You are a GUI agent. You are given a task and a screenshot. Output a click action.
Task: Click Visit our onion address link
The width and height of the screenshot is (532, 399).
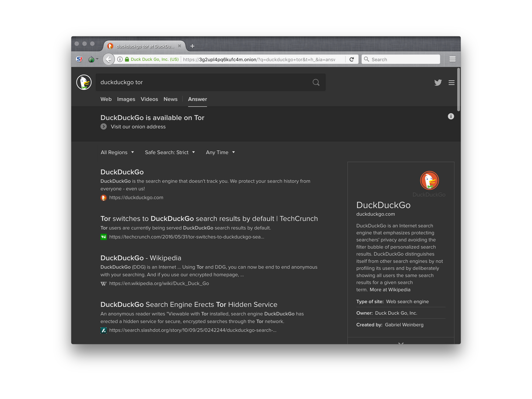(x=138, y=127)
